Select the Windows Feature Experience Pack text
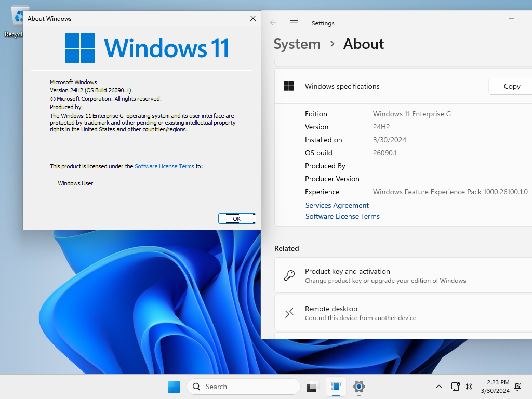This screenshot has height=399, width=532. coord(450,192)
